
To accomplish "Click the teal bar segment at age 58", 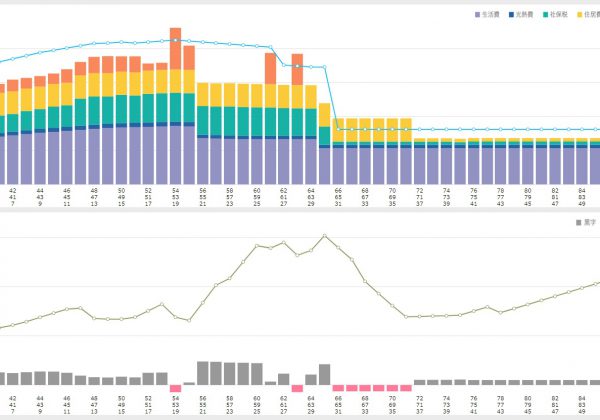I will pyautogui.click(x=230, y=121).
